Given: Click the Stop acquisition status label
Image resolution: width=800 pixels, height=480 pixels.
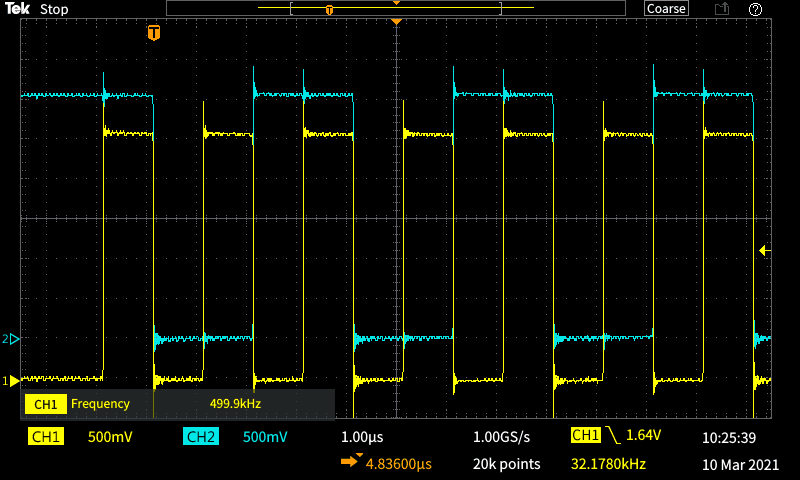Looking at the screenshot, I should (x=54, y=9).
